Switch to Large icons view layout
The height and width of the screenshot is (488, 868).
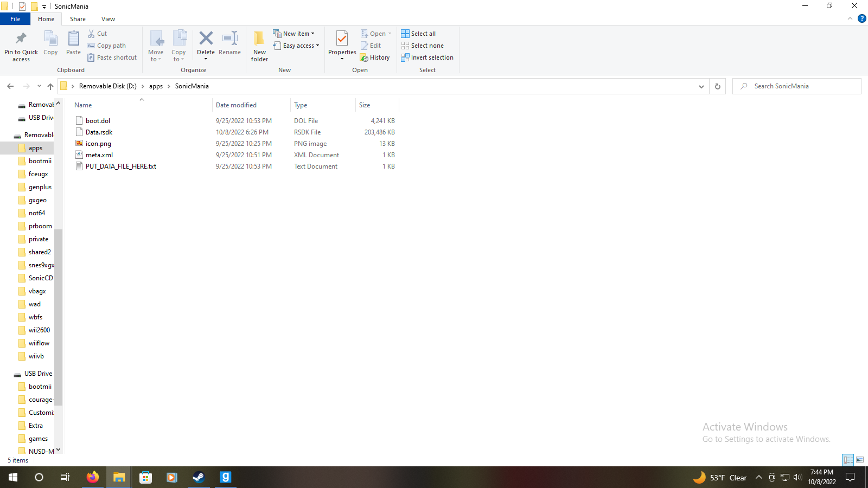click(860, 460)
